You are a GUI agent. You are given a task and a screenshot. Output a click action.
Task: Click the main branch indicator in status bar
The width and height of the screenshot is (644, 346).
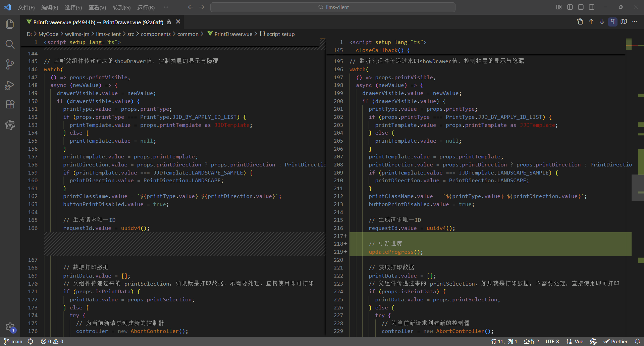click(13, 341)
